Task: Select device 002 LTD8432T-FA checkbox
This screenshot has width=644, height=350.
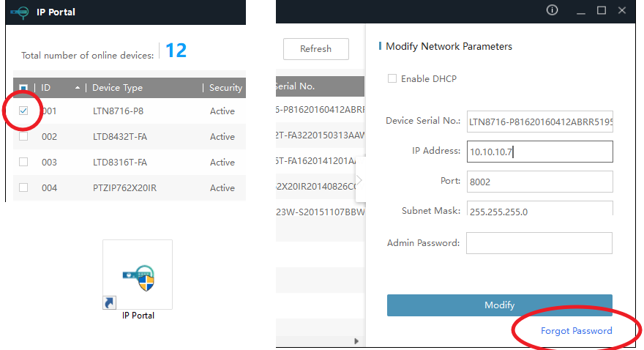Action: [x=23, y=136]
